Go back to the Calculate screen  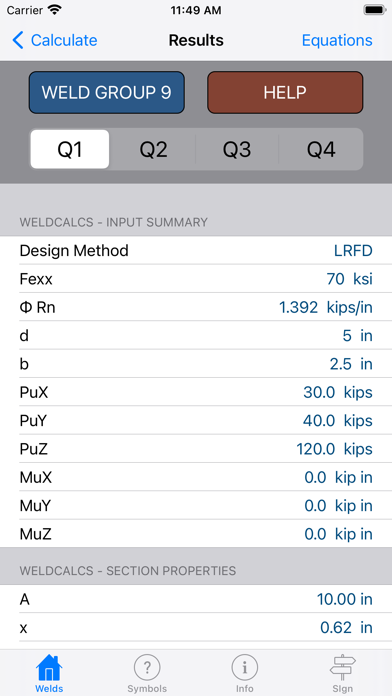[x=55, y=40]
